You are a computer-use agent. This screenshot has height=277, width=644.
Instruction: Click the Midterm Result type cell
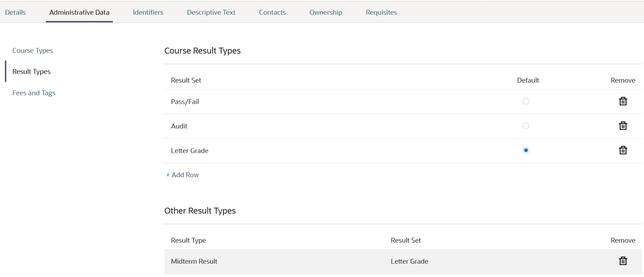tap(194, 261)
